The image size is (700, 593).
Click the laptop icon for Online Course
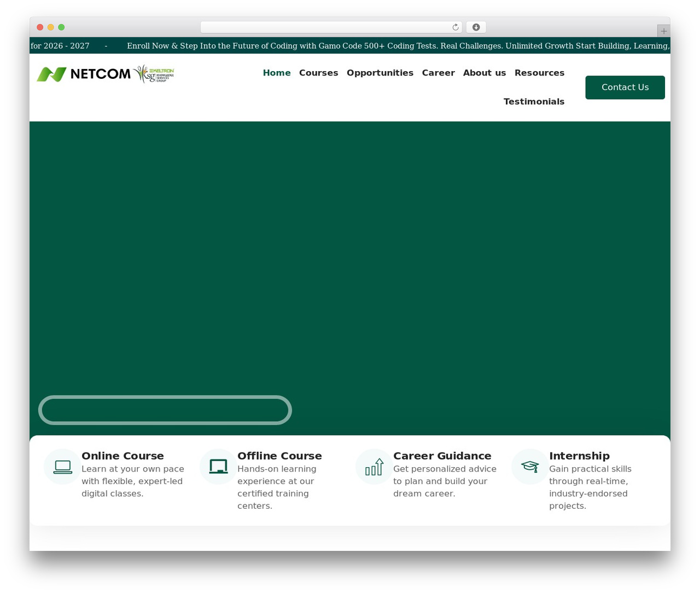click(63, 467)
